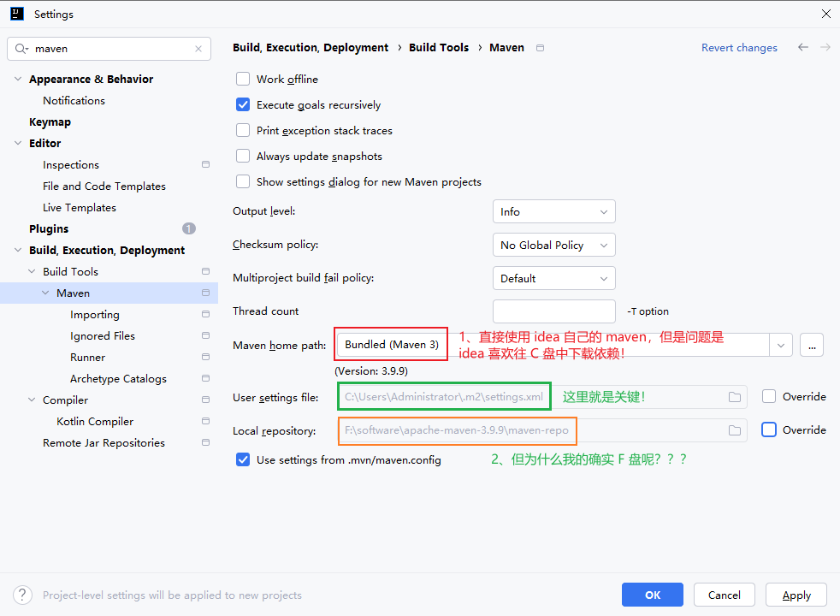Collapse Appearance & Behavior section
840x616 pixels.
click(x=18, y=79)
